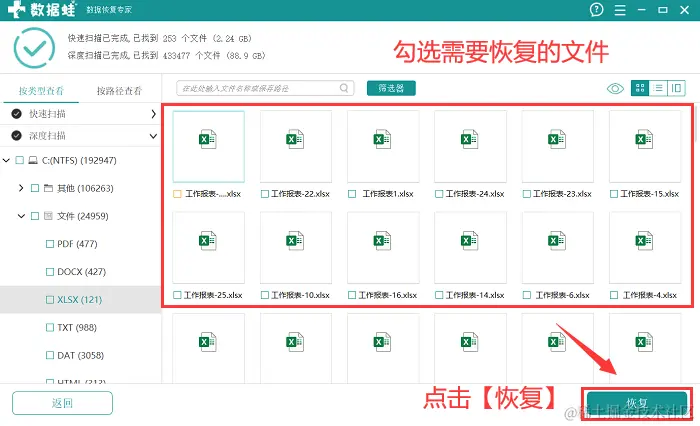Click the search magnifier icon
This screenshot has height=426, width=700.
click(344, 88)
